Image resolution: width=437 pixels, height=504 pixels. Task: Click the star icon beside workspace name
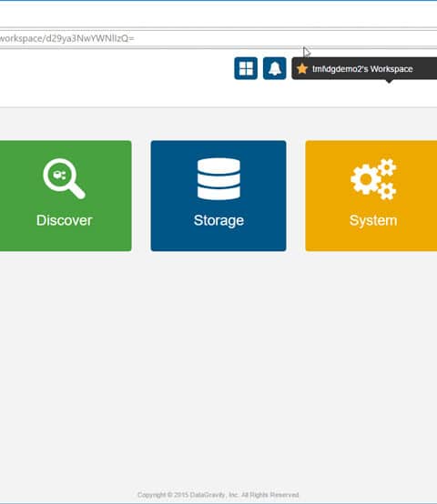click(x=302, y=68)
